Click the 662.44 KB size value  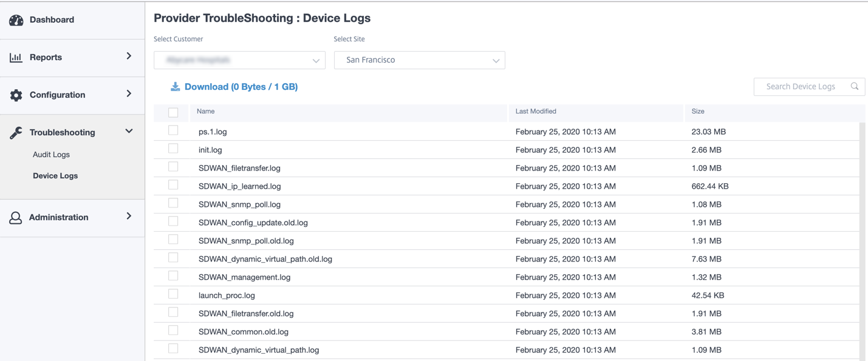[x=710, y=186]
